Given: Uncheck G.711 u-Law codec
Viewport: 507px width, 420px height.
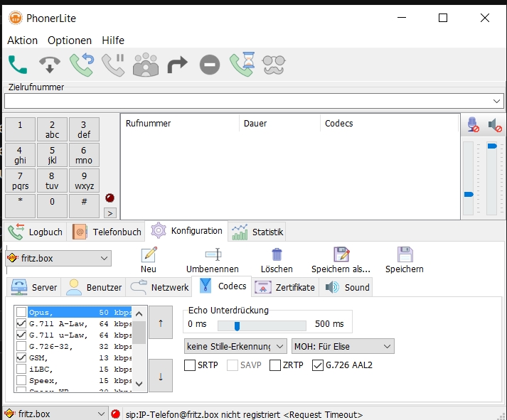Looking at the screenshot, I should [21, 335].
